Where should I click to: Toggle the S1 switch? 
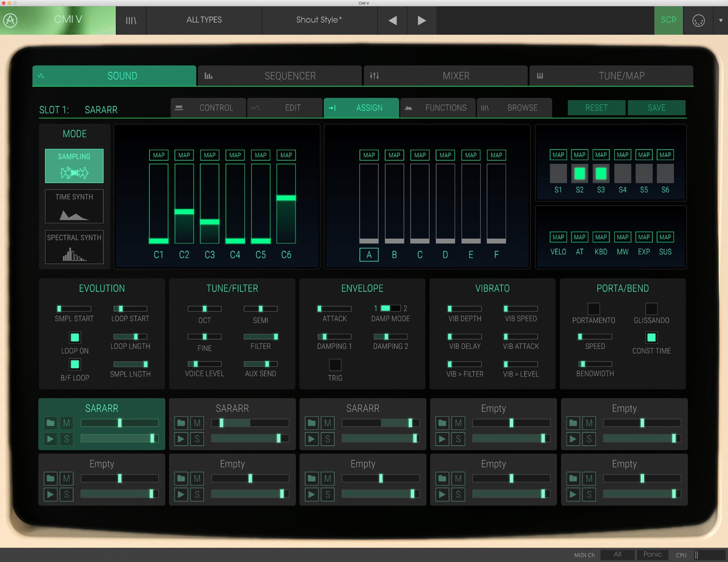558,173
